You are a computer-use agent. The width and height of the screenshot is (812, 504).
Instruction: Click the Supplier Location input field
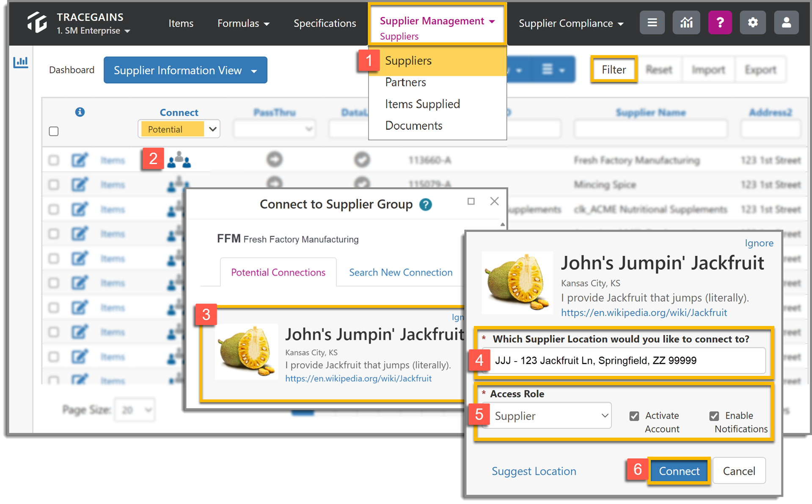[624, 360]
